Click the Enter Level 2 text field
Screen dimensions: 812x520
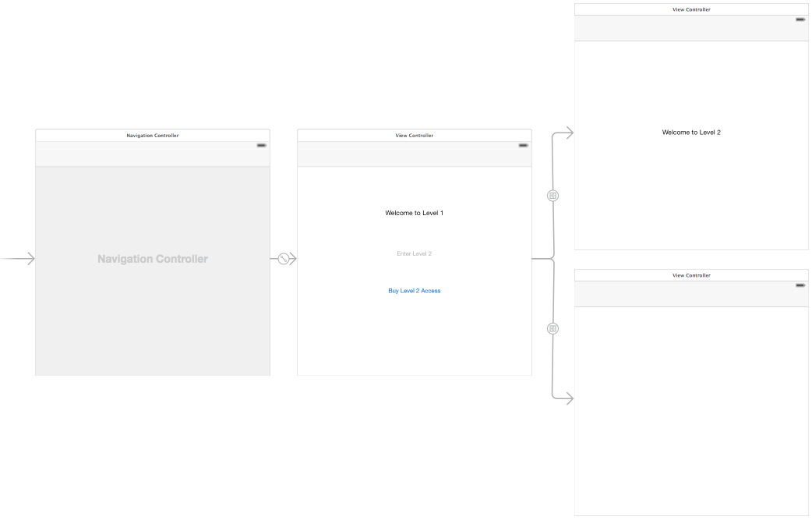click(x=414, y=253)
